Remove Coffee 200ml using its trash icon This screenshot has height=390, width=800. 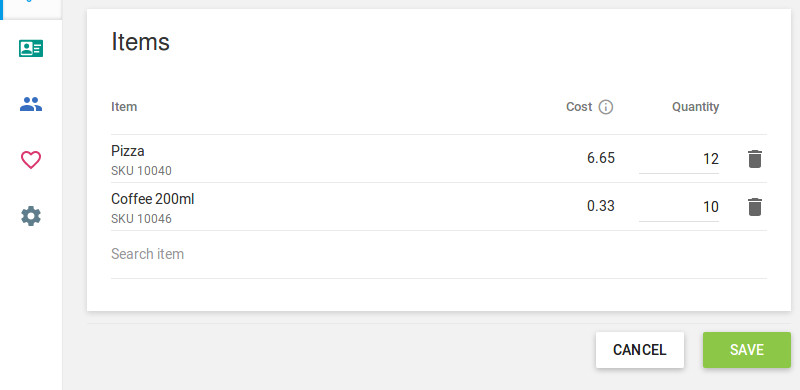[755, 207]
